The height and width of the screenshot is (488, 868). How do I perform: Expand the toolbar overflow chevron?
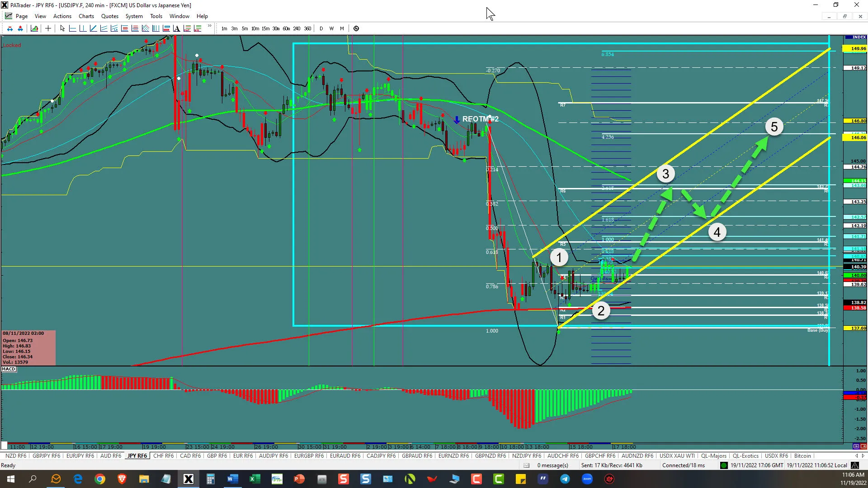pyautogui.click(x=209, y=26)
